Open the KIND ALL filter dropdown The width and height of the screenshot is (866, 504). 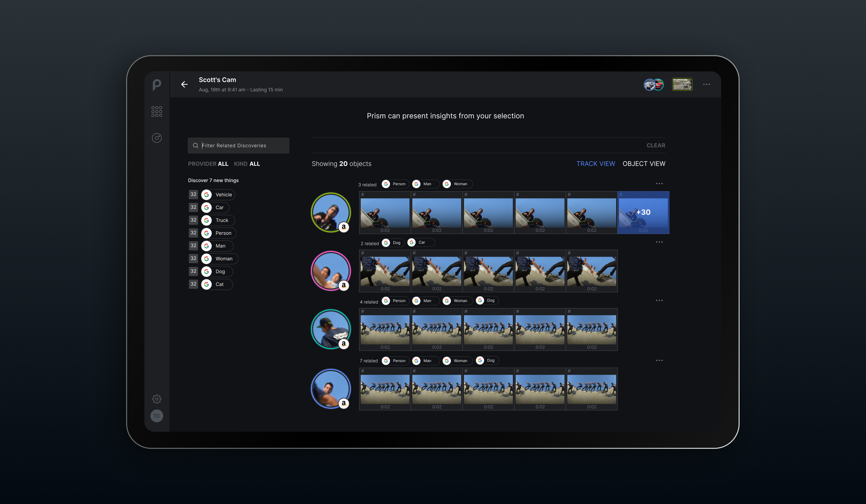(x=247, y=164)
